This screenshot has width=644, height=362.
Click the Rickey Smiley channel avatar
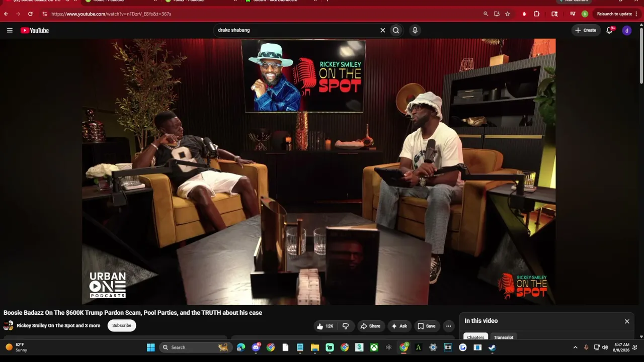pos(8,325)
